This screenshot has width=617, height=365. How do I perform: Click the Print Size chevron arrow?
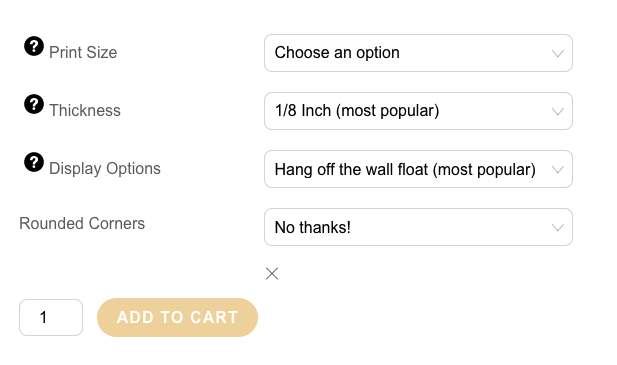point(558,53)
